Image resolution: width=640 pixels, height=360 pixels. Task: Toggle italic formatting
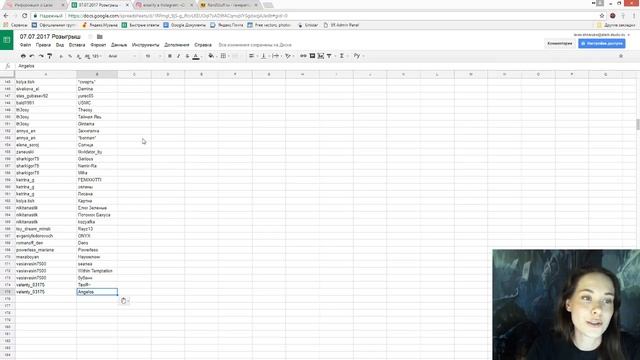coord(178,56)
